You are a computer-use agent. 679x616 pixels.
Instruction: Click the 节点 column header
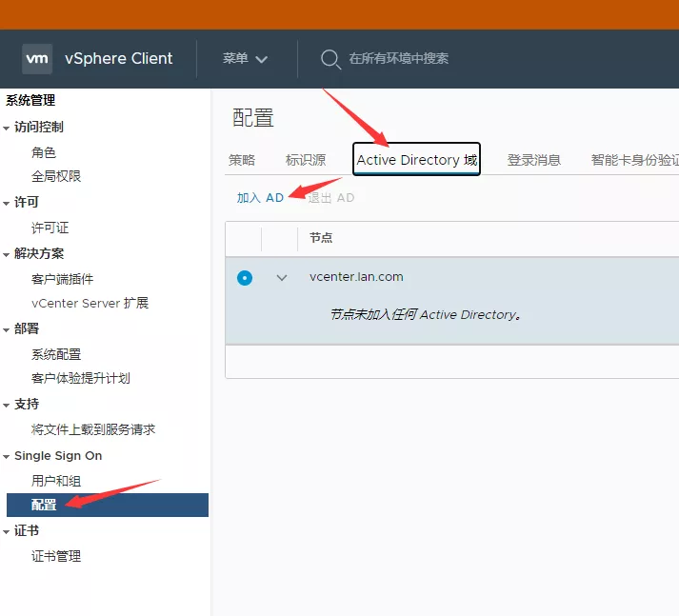click(321, 238)
